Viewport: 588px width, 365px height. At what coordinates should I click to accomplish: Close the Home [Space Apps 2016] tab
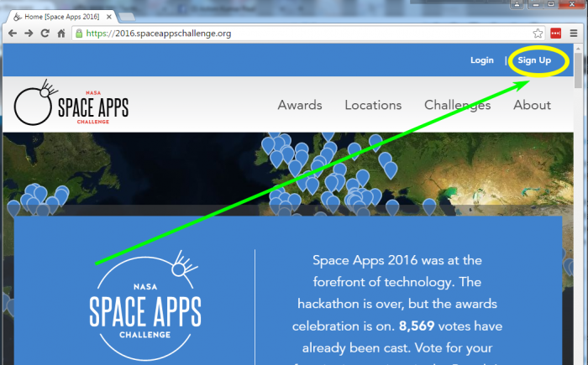(x=108, y=17)
